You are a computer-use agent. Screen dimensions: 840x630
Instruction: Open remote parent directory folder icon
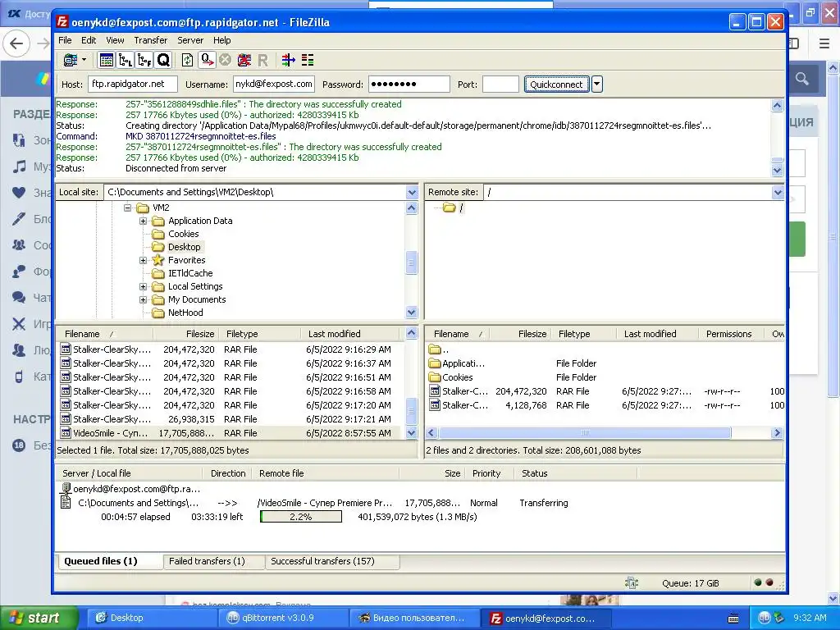(435, 349)
